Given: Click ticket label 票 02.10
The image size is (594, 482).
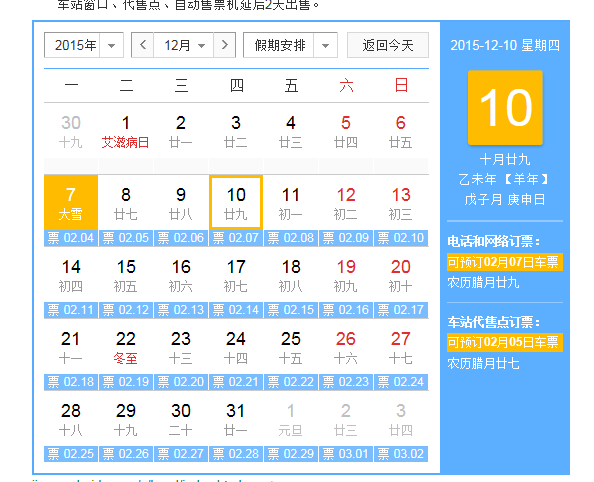Looking at the screenshot, I should [x=401, y=238].
